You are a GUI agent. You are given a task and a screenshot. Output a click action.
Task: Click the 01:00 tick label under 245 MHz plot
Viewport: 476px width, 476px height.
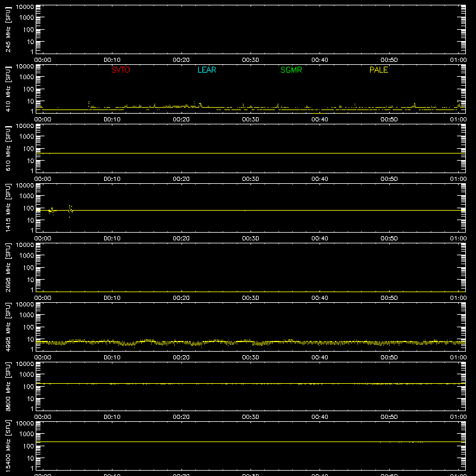[458, 60]
